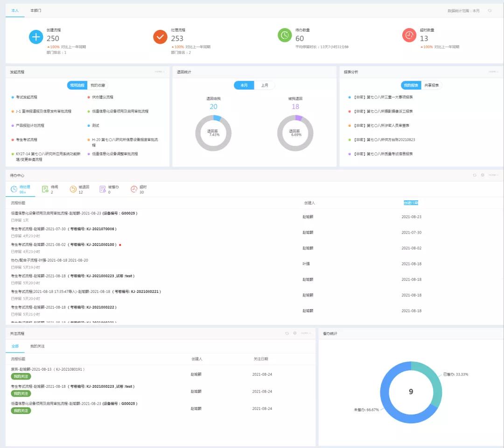Screen dimensions: 504x448
Task: Start the H-20 workflow
Action: (125, 142)
